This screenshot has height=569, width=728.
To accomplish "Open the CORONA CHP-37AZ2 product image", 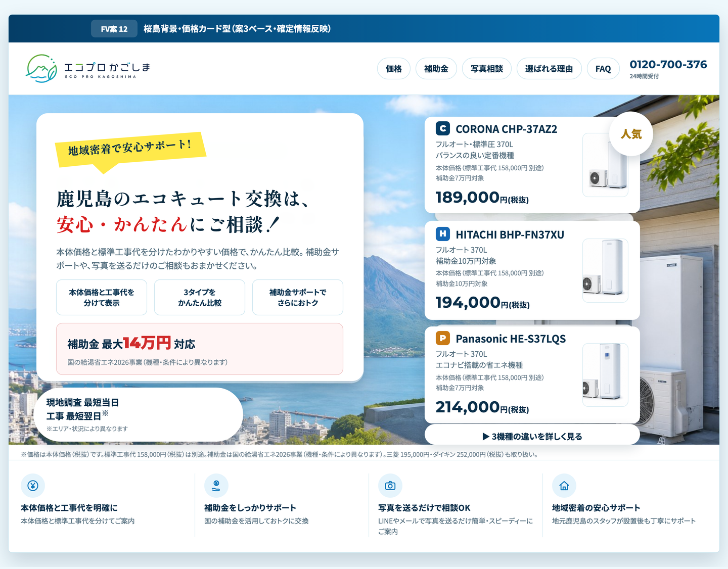I will point(605,165).
